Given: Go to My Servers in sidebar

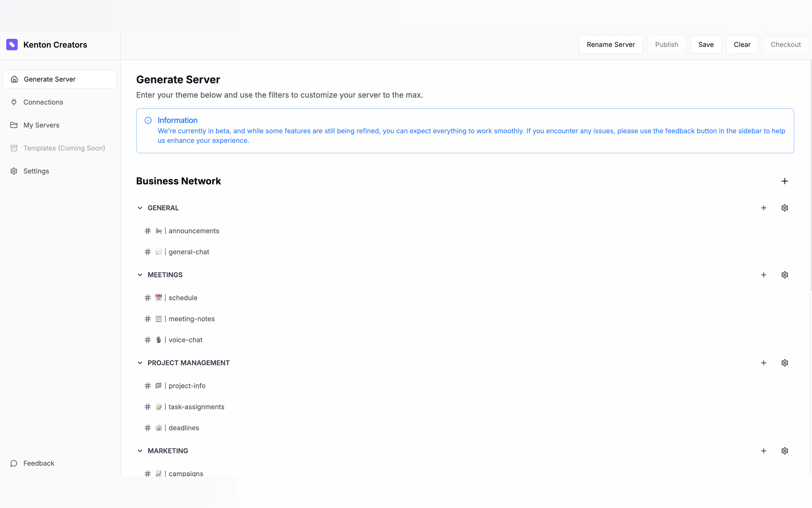Looking at the screenshot, I should click(41, 125).
